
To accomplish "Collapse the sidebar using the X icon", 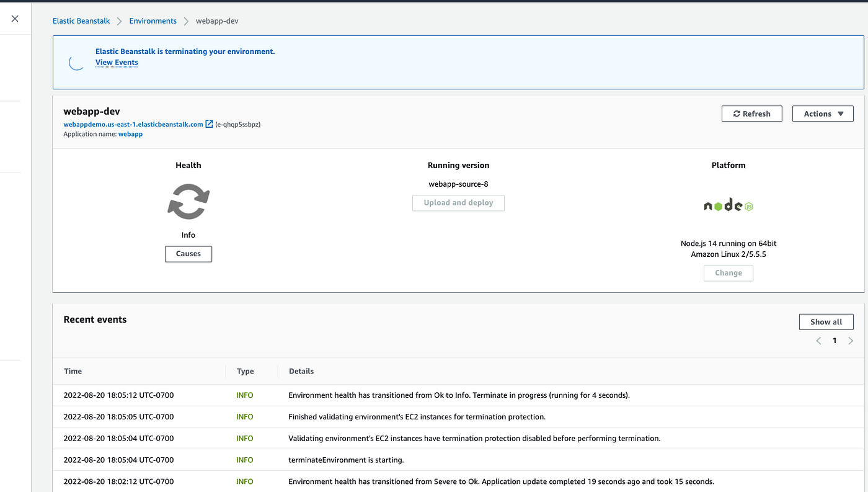I will (x=15, y=18).
